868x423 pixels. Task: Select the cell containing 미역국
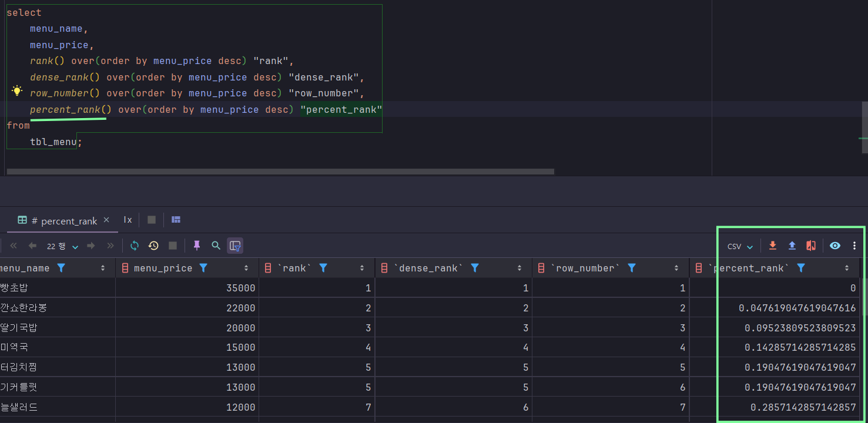tap(58, 347)
